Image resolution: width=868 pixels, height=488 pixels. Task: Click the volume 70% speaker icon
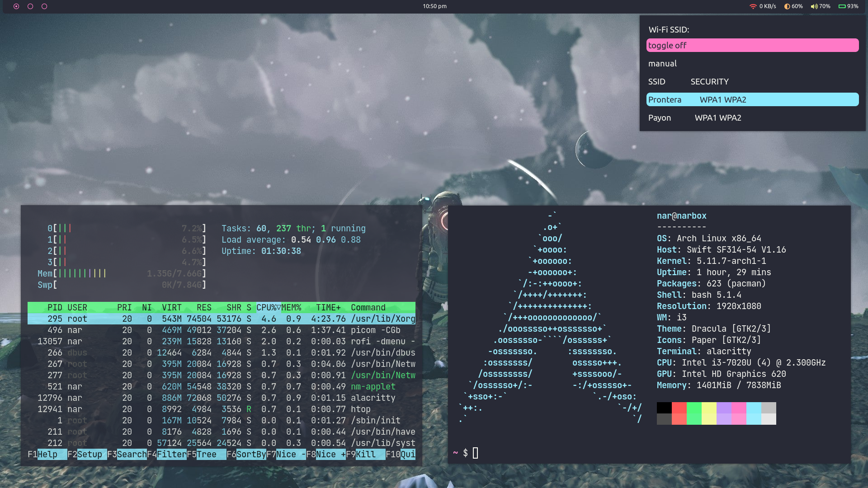[x=814, y=6]
